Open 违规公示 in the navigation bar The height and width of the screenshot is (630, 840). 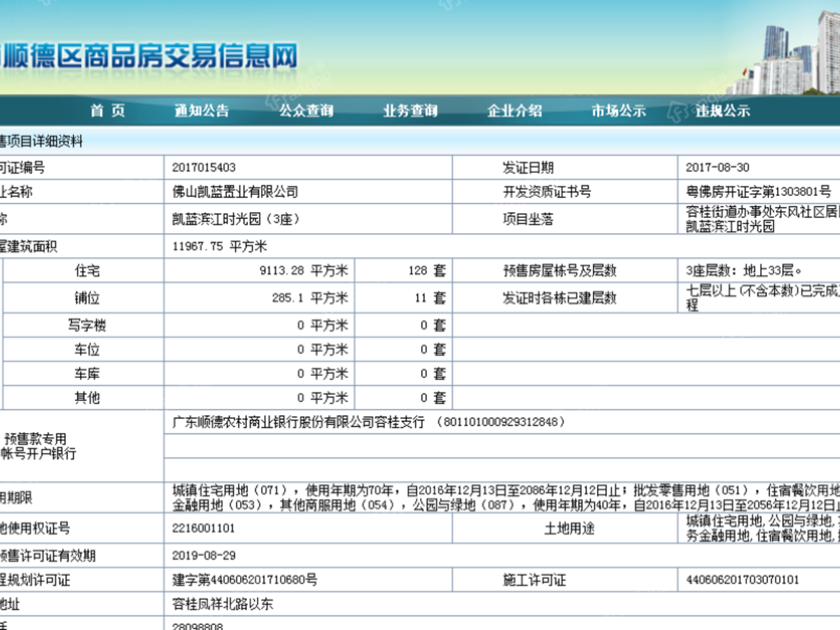pos(723,111)
